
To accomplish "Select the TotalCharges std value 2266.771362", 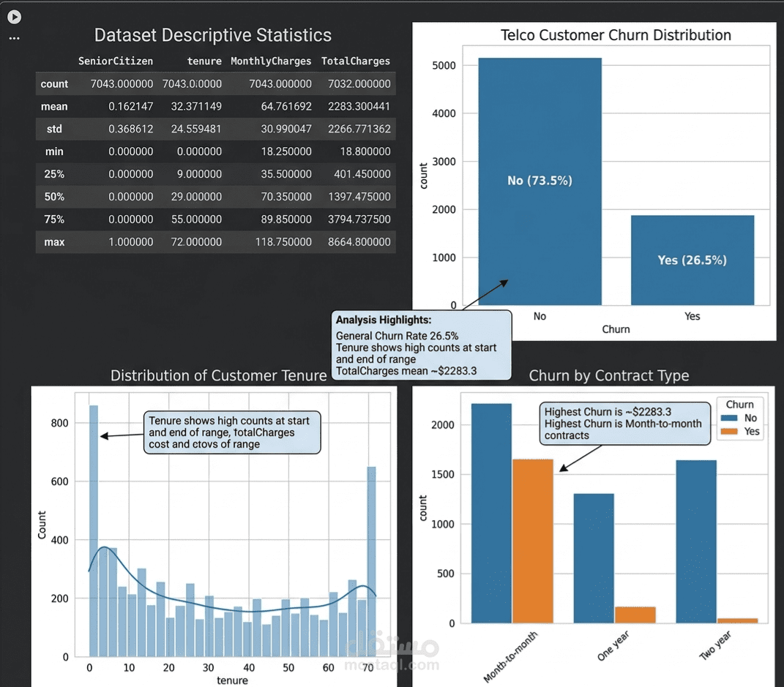I will coord(359,129).
